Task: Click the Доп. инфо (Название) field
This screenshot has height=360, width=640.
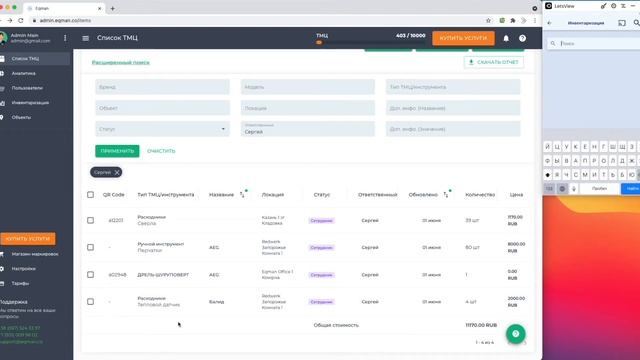Action: (453, 108)
